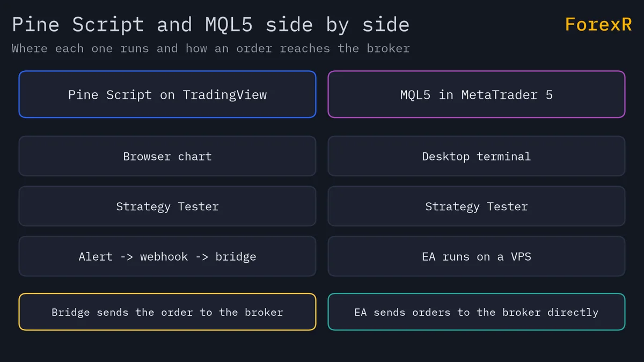Click the main title Pine Script and MQL5 side by side
The image size is (644, 362).
click(210, 25)
